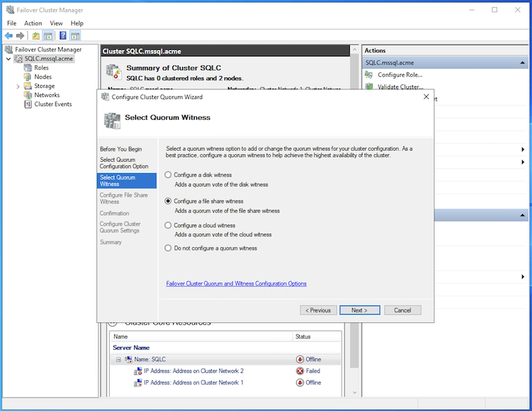
Task: Click the Configure Cluster Quorum Wizard title icon
Action: tap(105, 96)
